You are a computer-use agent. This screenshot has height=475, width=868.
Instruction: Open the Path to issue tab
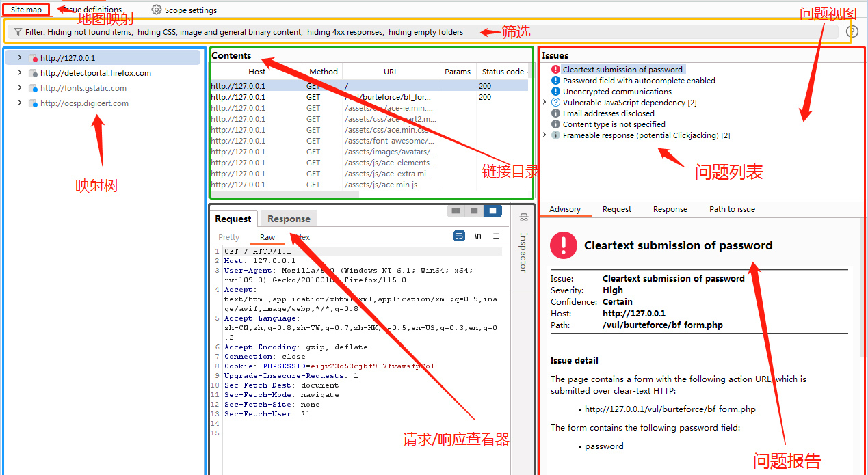732,209
